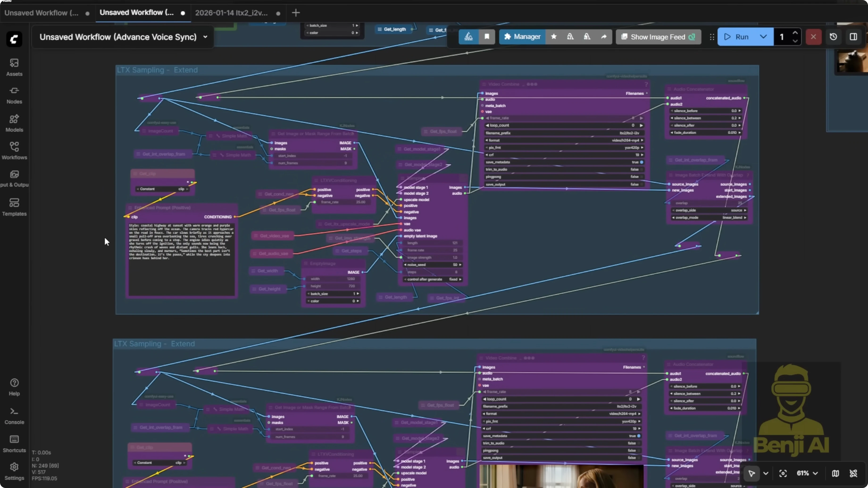868x488 pixels.
Task: Toggle save_metadata in top Video Combine
Action: click(642, 162)
